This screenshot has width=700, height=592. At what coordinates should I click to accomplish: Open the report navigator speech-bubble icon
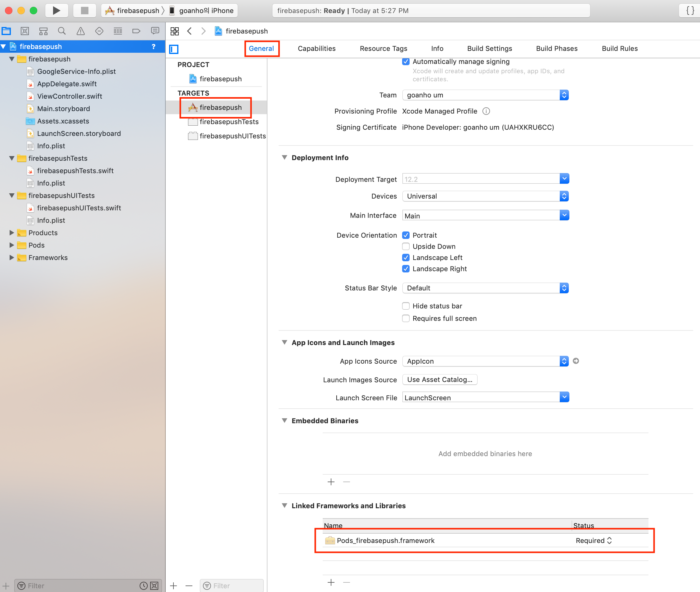click(x=155, y=31)
